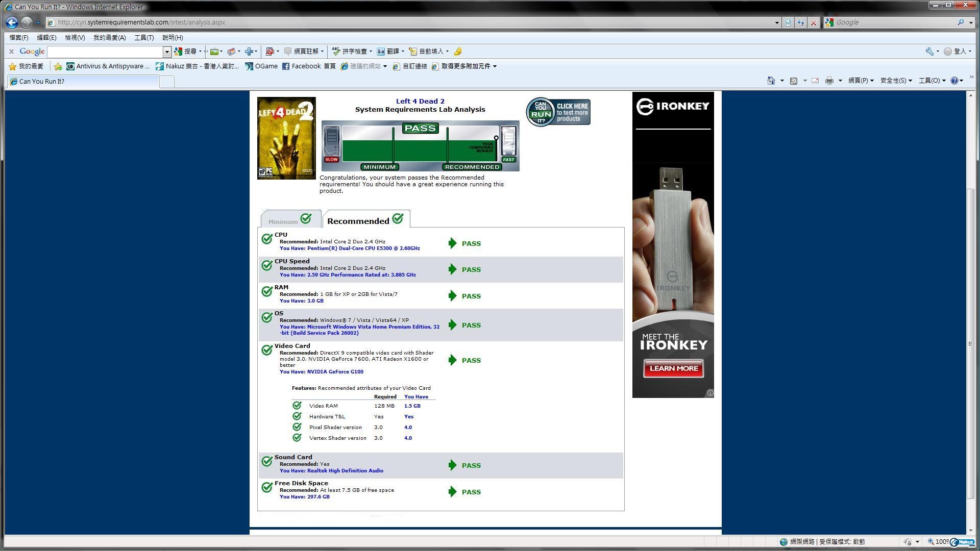Expand the 網頁(P) command bar dropdown
The height and width of the screenshot is (551, 980).
861,81
